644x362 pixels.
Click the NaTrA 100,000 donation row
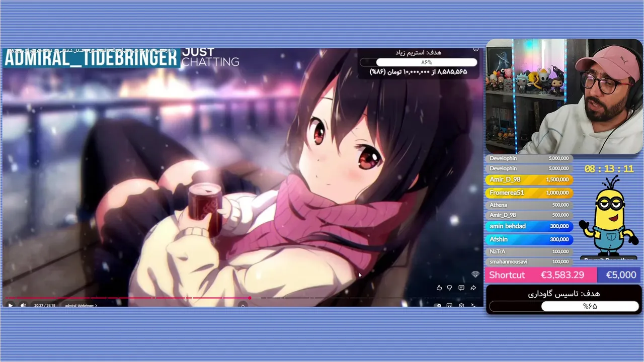(529, 251)
